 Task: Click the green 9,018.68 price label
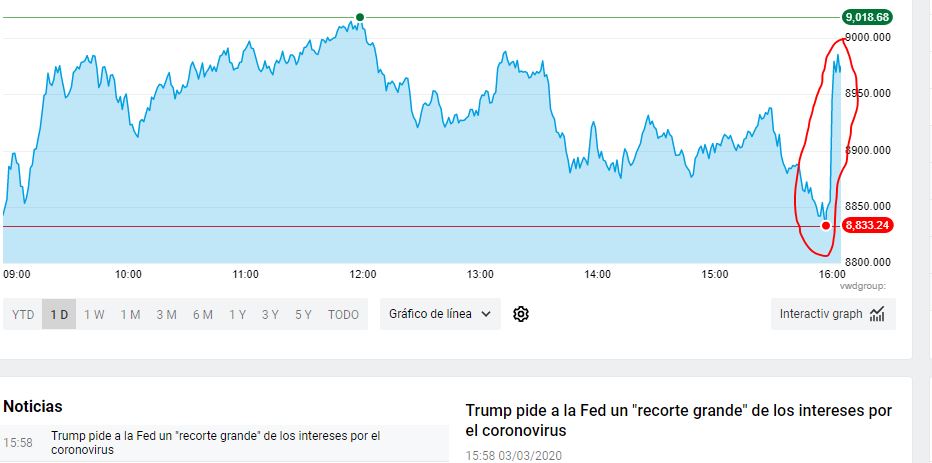(867, 17)
